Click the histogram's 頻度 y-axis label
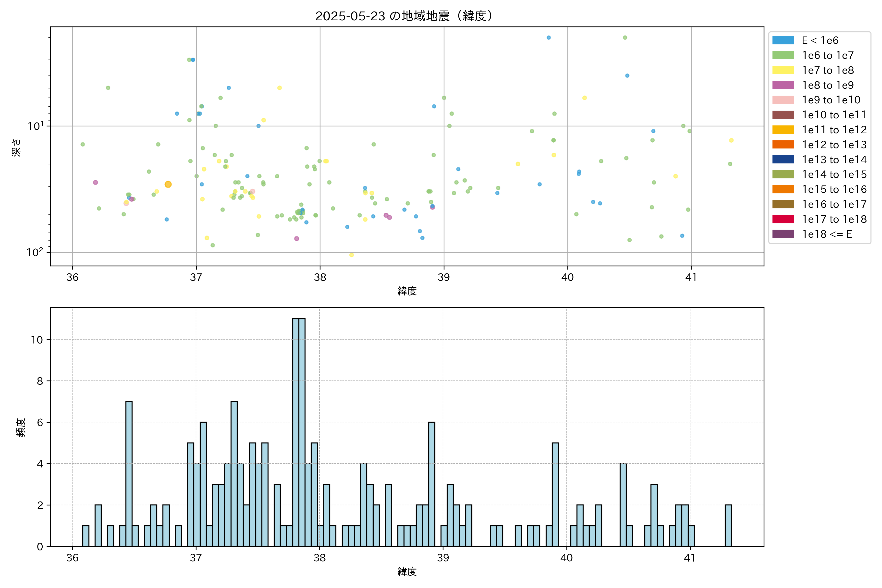This screenshot has height=588, width=882. coord(21,427)
